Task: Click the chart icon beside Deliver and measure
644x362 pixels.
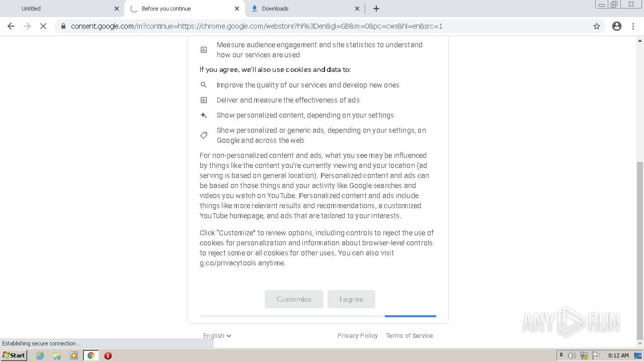Action: tap(204, 100)
